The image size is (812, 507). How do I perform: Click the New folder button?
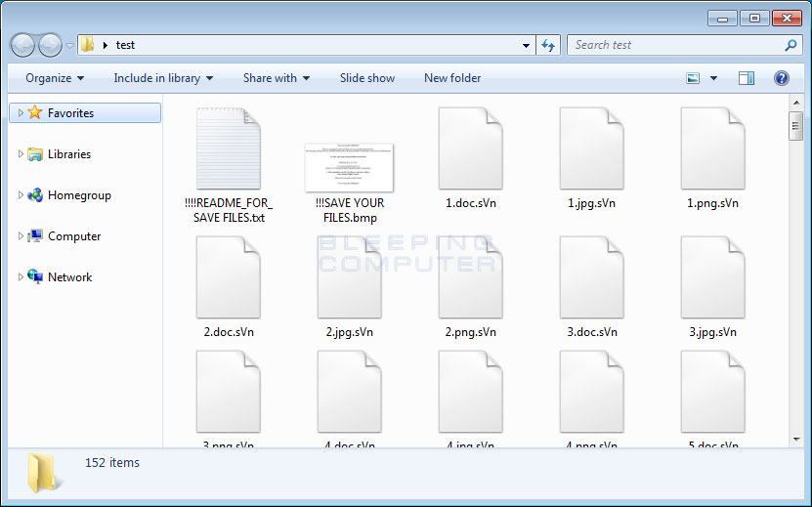point(452,78)
